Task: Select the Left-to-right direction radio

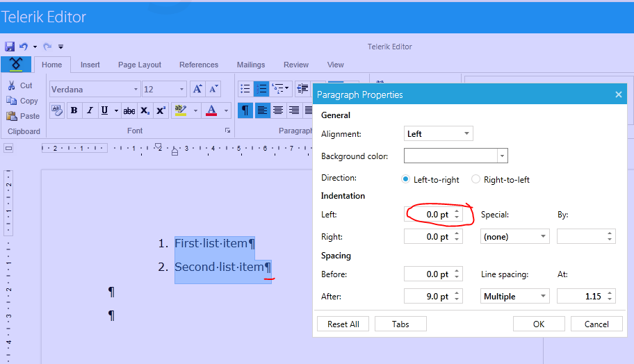Action: tap(405, 179)
